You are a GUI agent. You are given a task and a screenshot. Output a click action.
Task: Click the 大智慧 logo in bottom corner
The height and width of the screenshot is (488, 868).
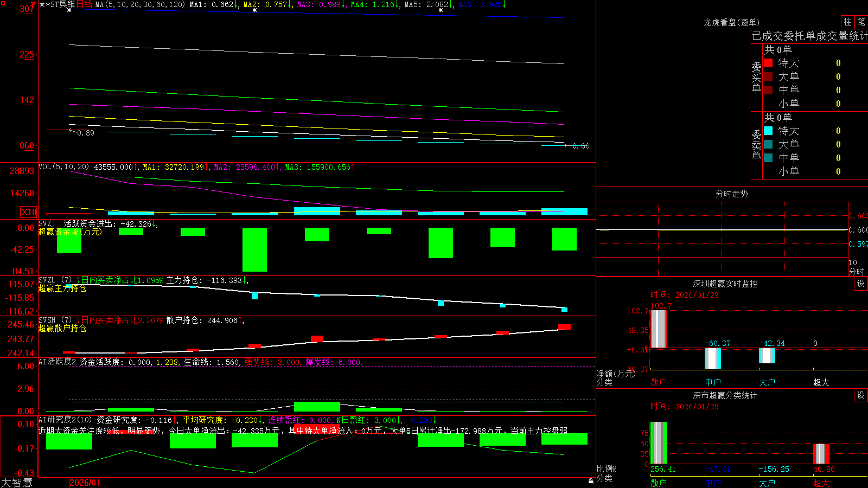coord(17,483)
